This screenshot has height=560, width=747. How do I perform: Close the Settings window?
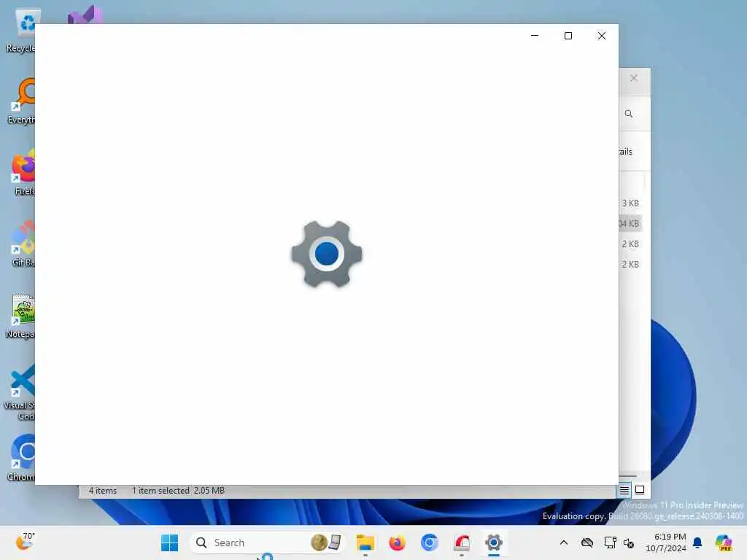[x=602, y=36]
